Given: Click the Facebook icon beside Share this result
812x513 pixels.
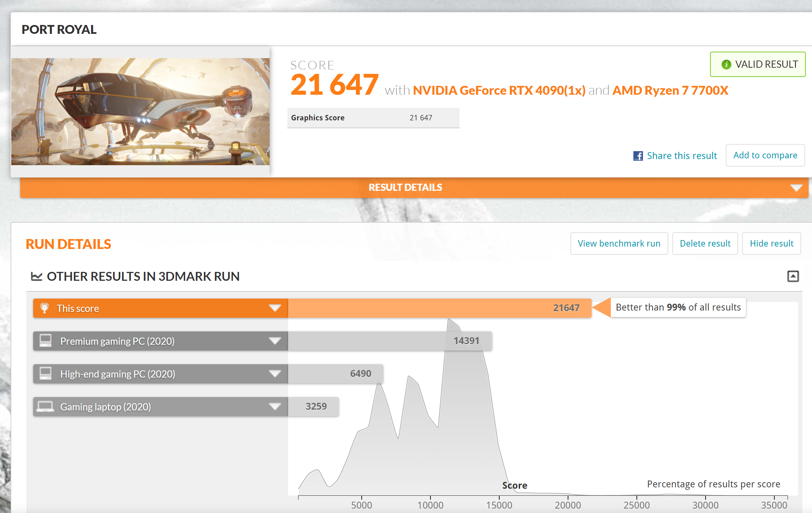Looking at the screenshot, I should [x=638, y=156].
